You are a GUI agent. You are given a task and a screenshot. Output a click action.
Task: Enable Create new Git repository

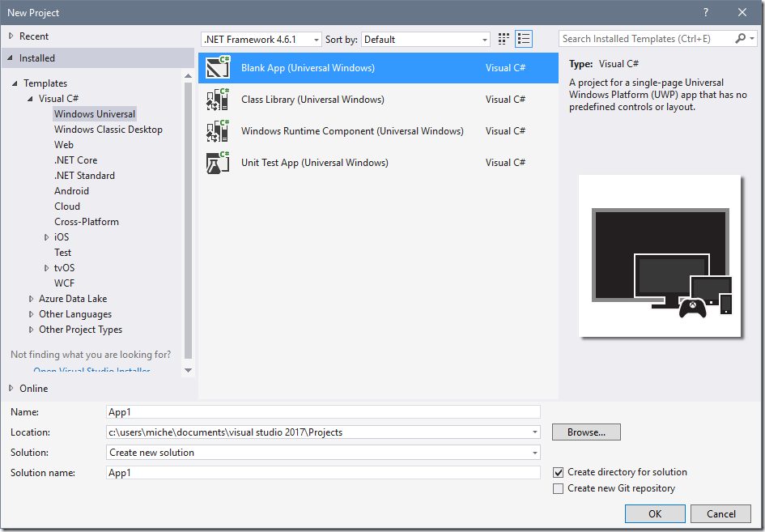click(558, 488)
